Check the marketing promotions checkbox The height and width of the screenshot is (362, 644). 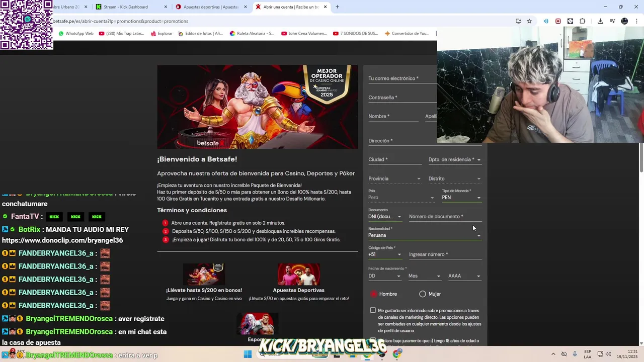click(373, 310)
